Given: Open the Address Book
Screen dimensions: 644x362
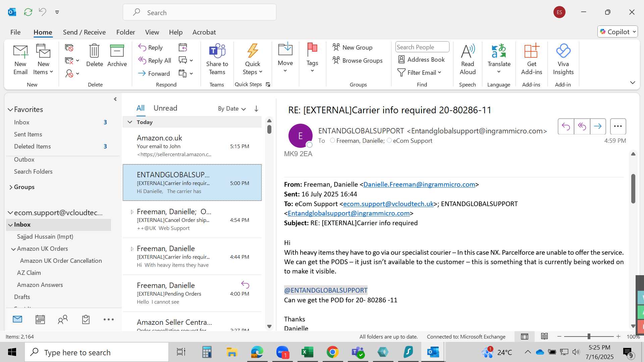Looking at the screenshot, I should 421,60.
